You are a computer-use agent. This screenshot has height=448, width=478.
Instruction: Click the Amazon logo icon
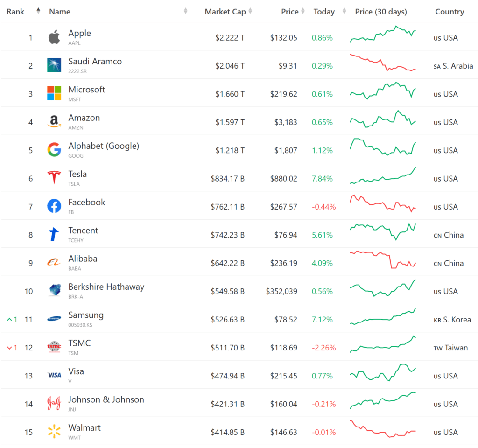point(54,122)
